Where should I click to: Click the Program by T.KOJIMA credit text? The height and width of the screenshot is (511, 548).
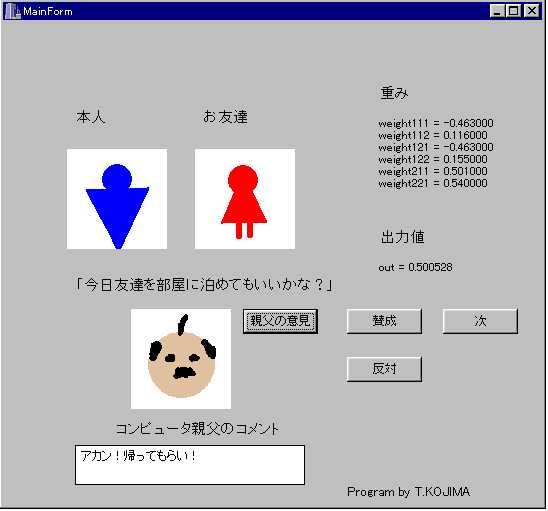[x=409, y=492]
